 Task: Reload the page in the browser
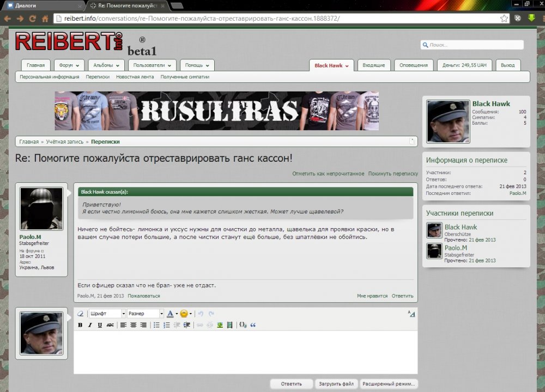(32, 19)
